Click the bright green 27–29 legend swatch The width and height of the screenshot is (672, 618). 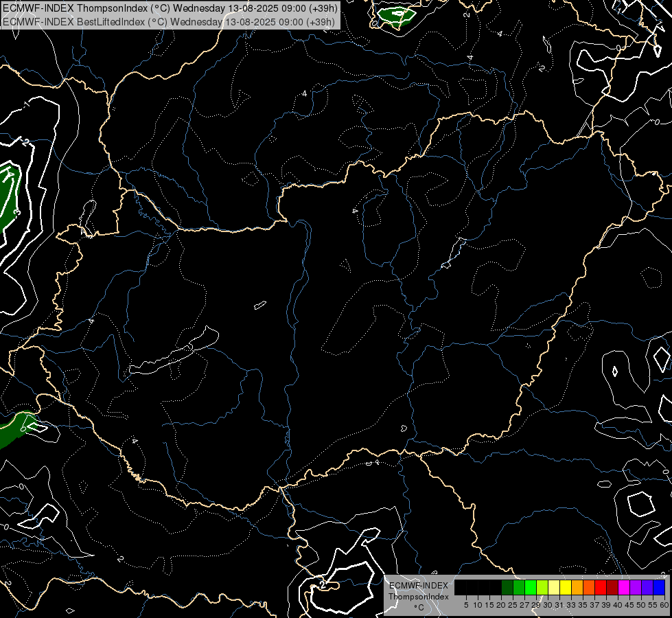point(530,588)
